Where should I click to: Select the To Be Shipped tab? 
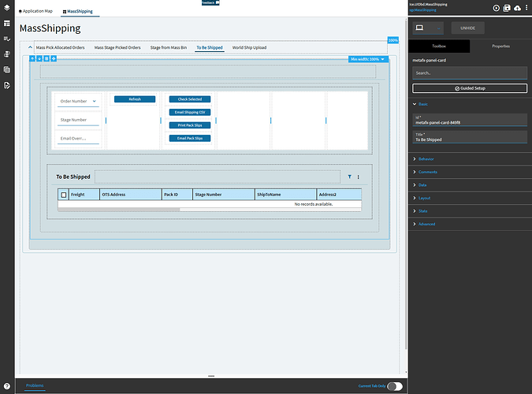coord(210,47)
